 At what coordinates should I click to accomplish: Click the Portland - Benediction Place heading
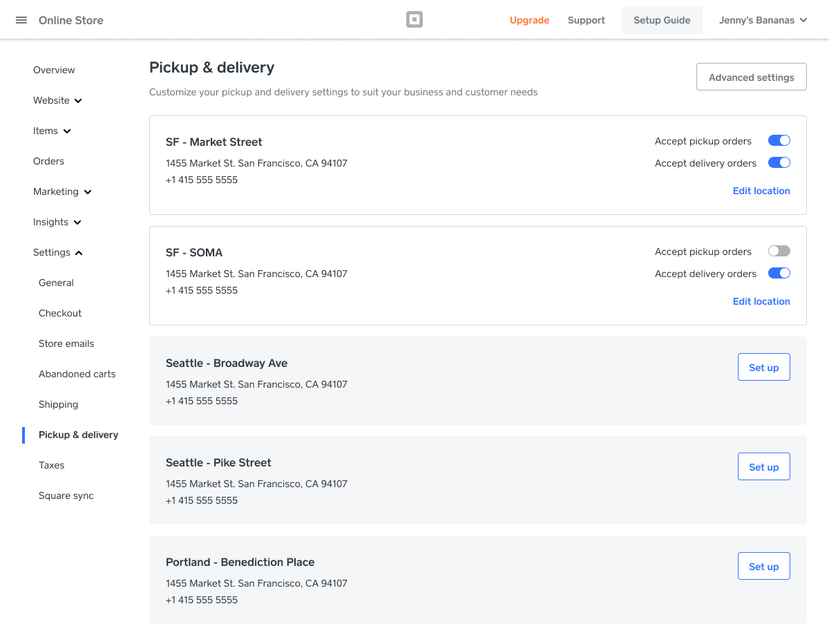pos(240,562)
